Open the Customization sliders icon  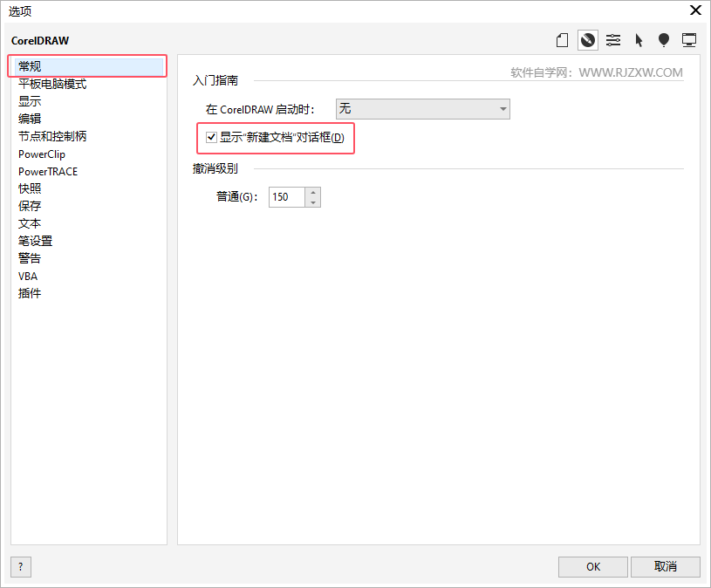(x=613, y=40)
